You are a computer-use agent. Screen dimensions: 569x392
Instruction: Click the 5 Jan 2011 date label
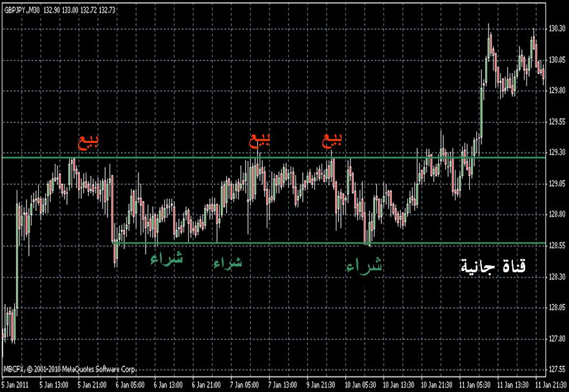tap(14, 384)
